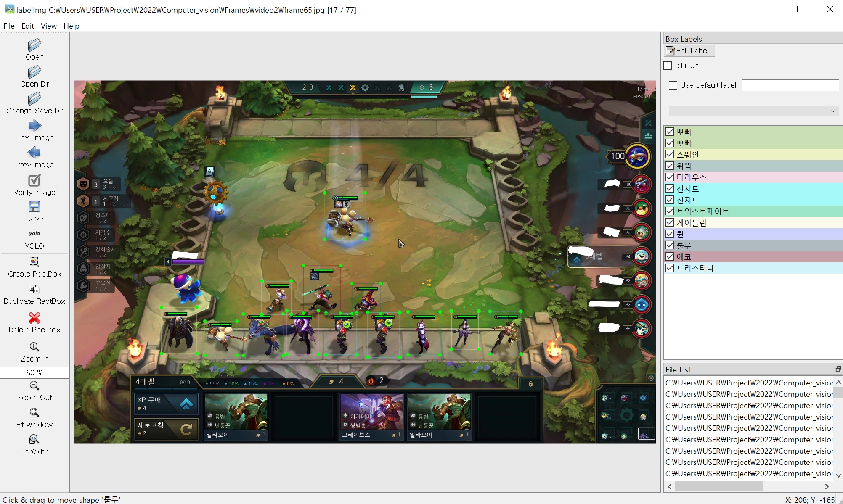Click 그레이브즈 shop card
Screen dimensions: 843x504
pos(371,416)
